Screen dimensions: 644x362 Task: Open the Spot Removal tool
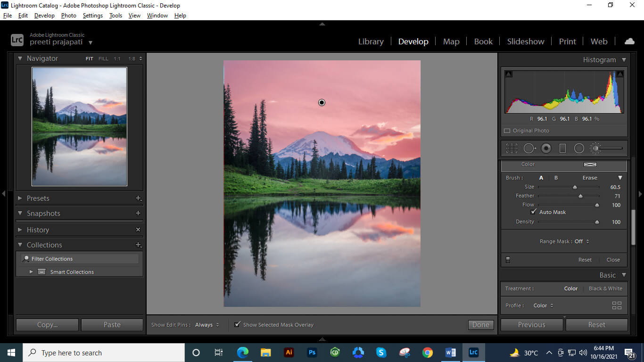pyautogui.click(x=529, y=148)
